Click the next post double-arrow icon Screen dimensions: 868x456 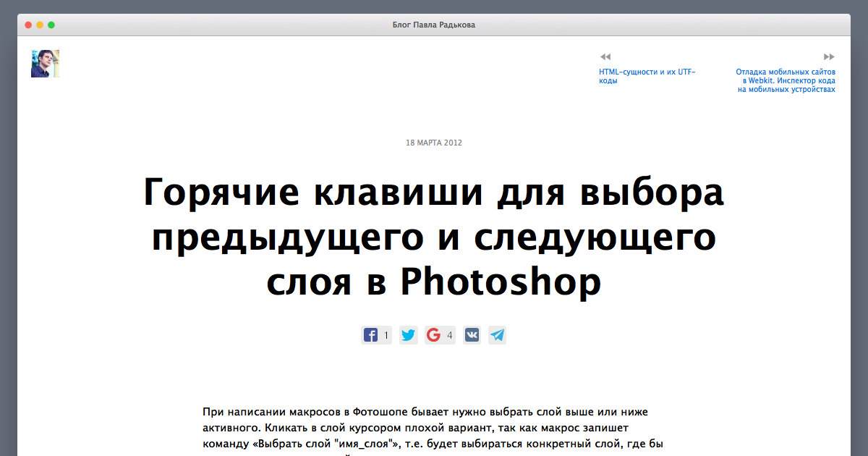[x=829, y=56]
